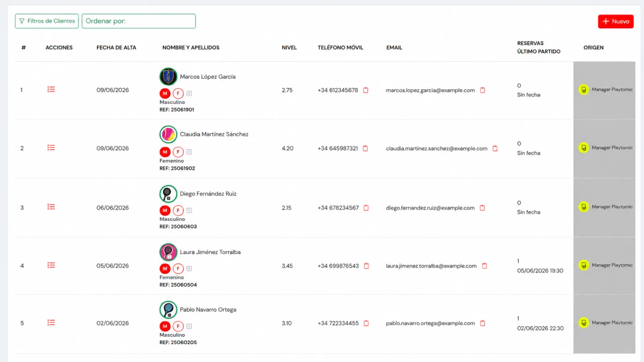Click gray X box in Pablo's row
This screenshot has width=644, height=362.
click(189, 326)
